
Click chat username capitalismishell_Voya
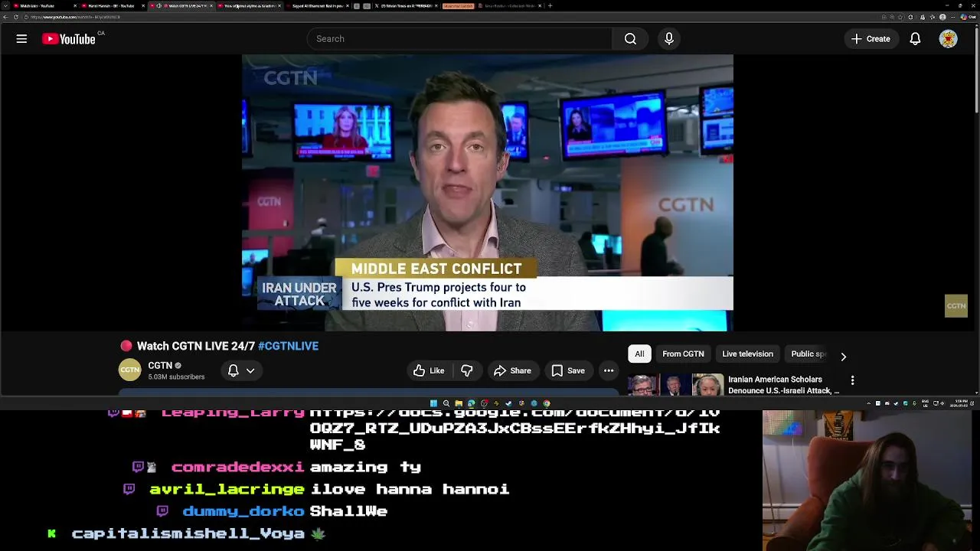tap(188, 533)
